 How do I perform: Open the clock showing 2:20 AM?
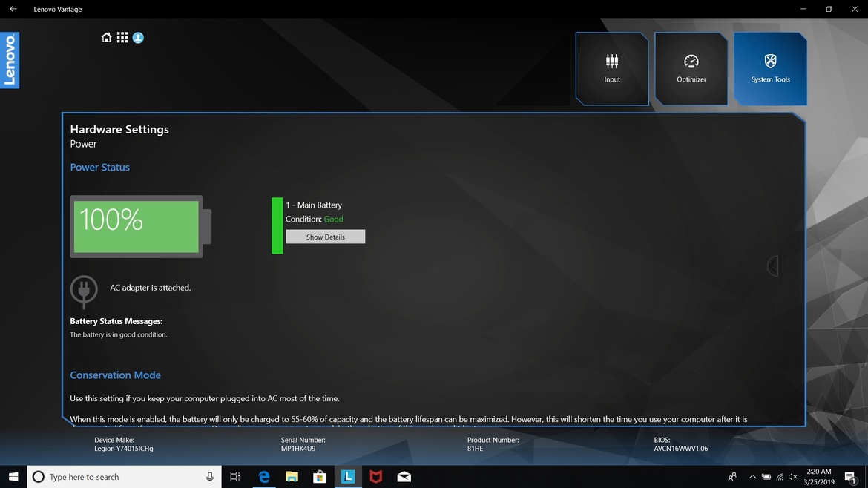819,477
